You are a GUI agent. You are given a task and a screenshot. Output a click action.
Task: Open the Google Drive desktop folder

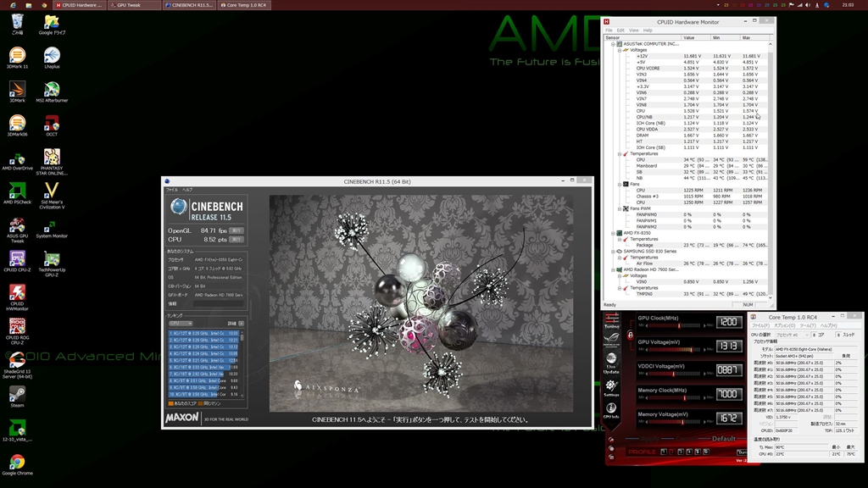[52, 25]
